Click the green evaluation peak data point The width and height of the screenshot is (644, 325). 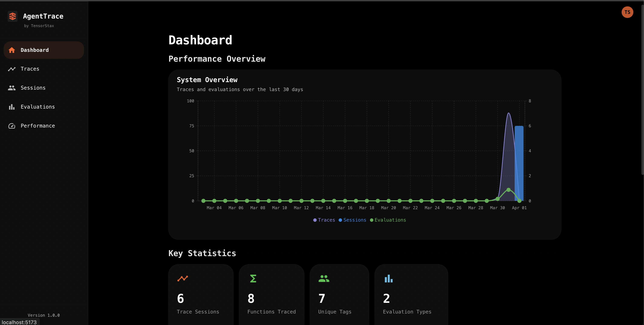[508, 190]
